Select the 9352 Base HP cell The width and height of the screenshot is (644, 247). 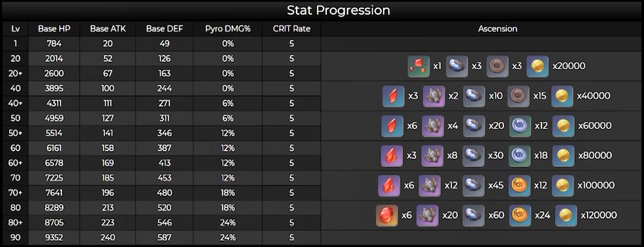(x=54, y=237)
